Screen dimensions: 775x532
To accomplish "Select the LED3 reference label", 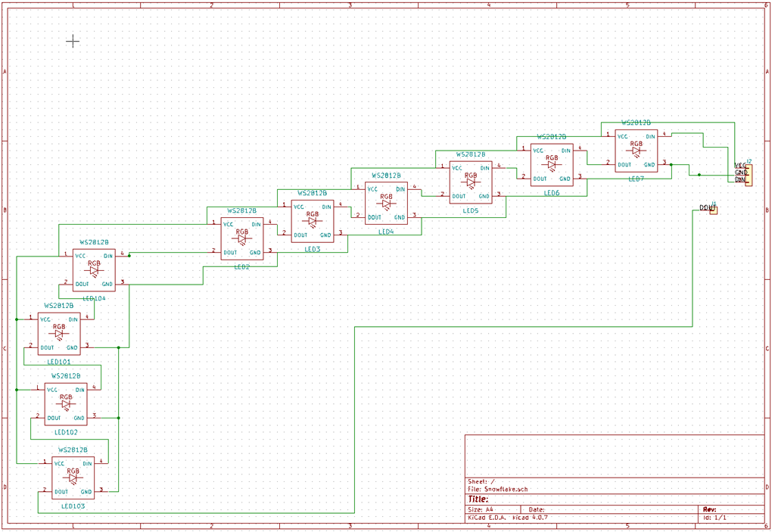I will [x=313, y=249].
